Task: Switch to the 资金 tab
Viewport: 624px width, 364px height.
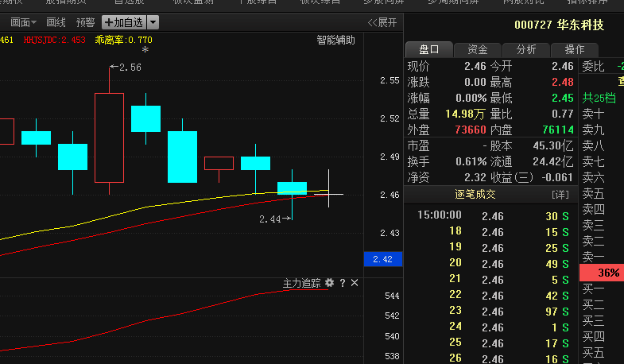Action: point(477,50)
